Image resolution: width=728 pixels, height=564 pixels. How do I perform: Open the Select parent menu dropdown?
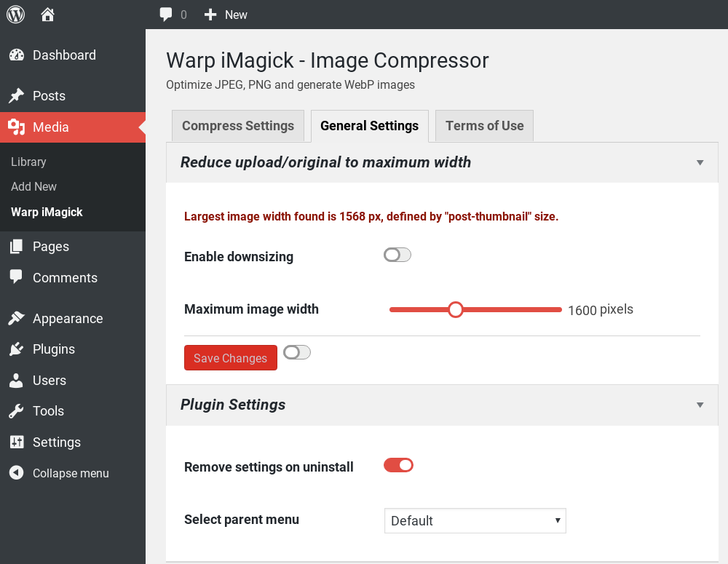pos(475,520)
